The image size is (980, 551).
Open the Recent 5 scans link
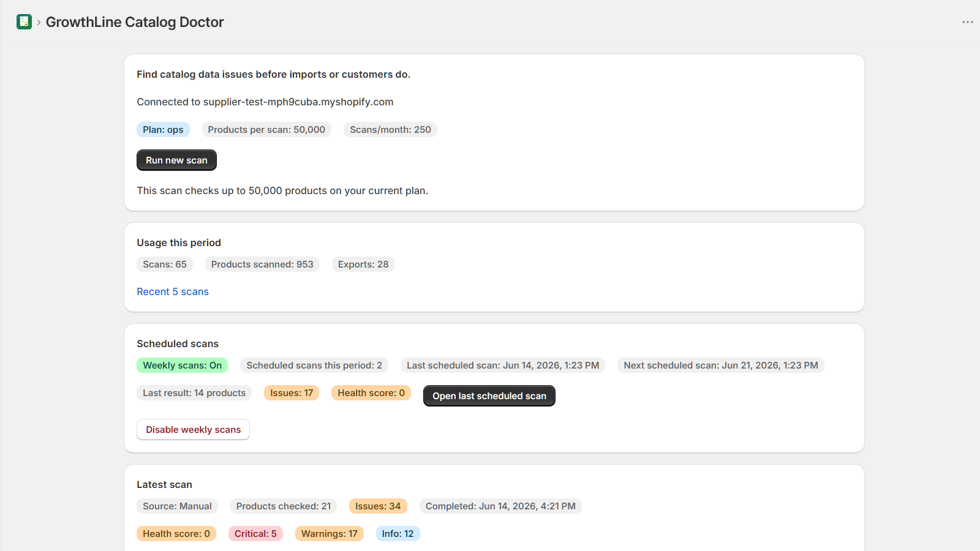point(173,292)
